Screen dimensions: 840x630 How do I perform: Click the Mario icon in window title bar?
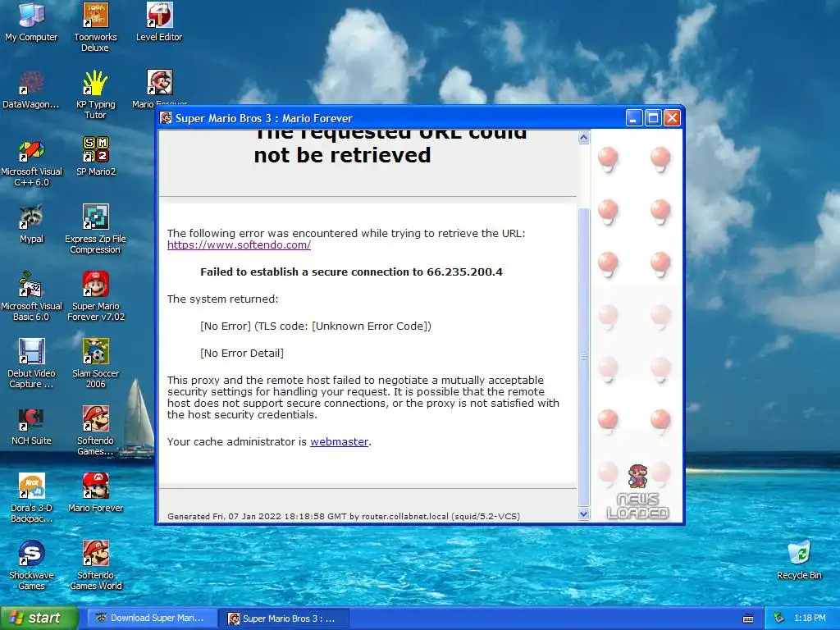click(x=166, y=118)
